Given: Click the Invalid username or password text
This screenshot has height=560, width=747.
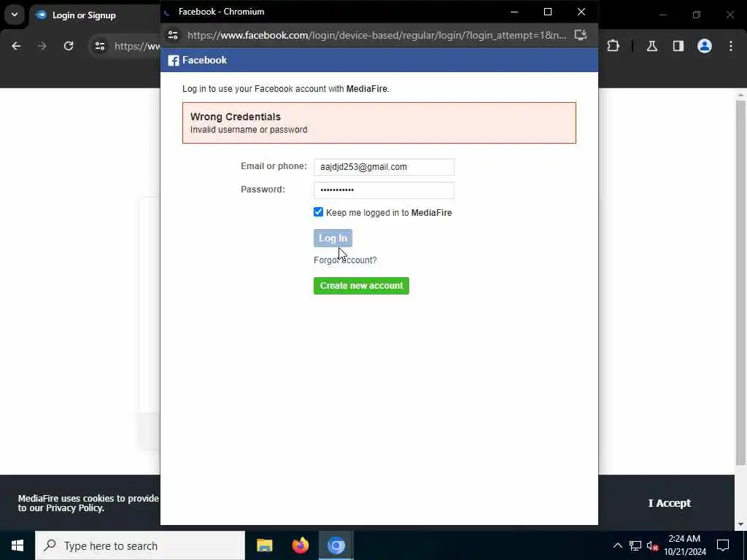Looking at the screenshot, I should point(249,130).
